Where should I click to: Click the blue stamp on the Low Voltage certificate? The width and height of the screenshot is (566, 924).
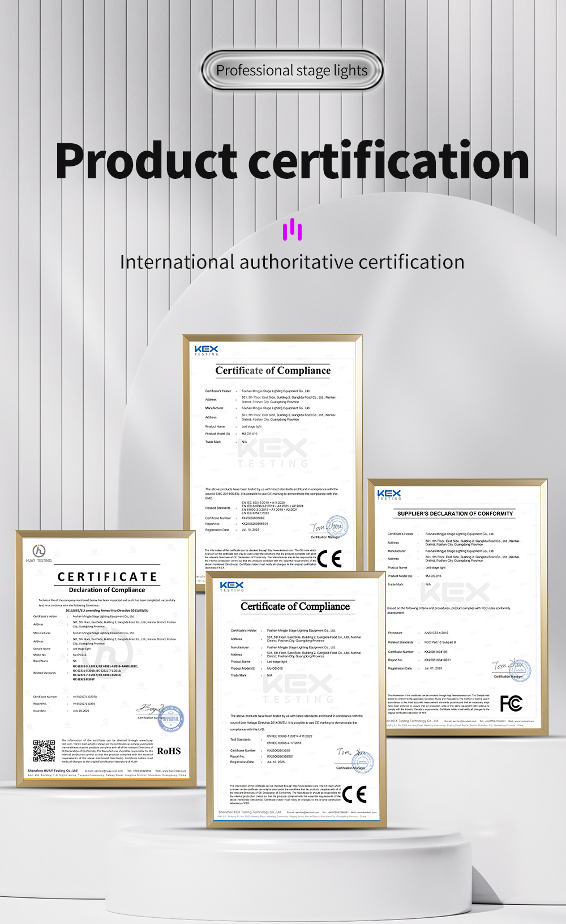(x=362, y=762)
